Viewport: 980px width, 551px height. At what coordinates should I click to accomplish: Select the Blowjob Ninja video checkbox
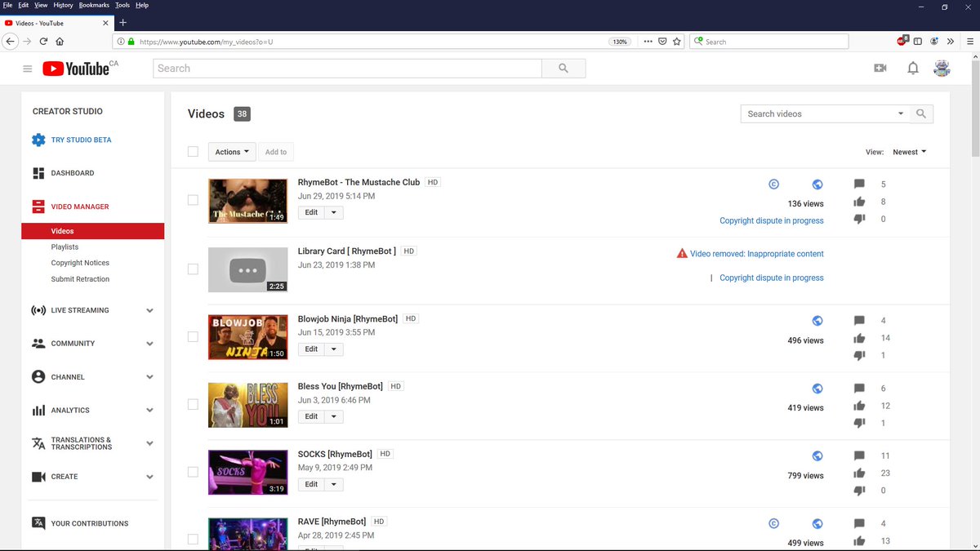coord(193,336)
